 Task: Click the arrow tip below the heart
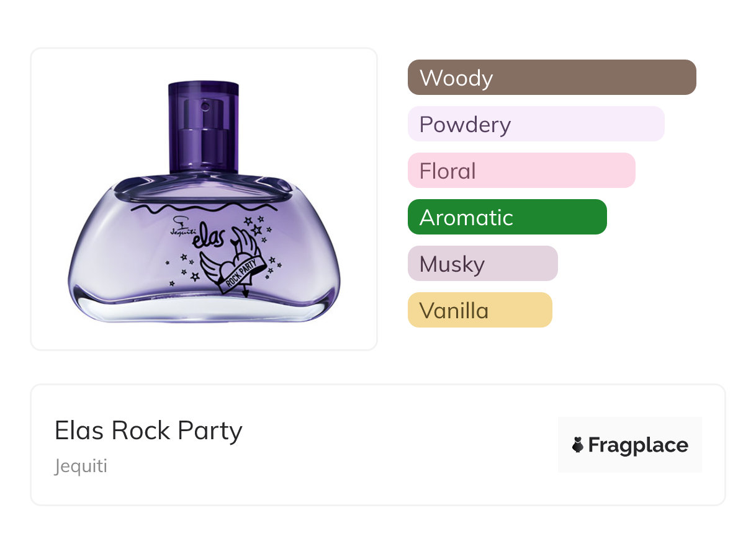pos(246,293)
